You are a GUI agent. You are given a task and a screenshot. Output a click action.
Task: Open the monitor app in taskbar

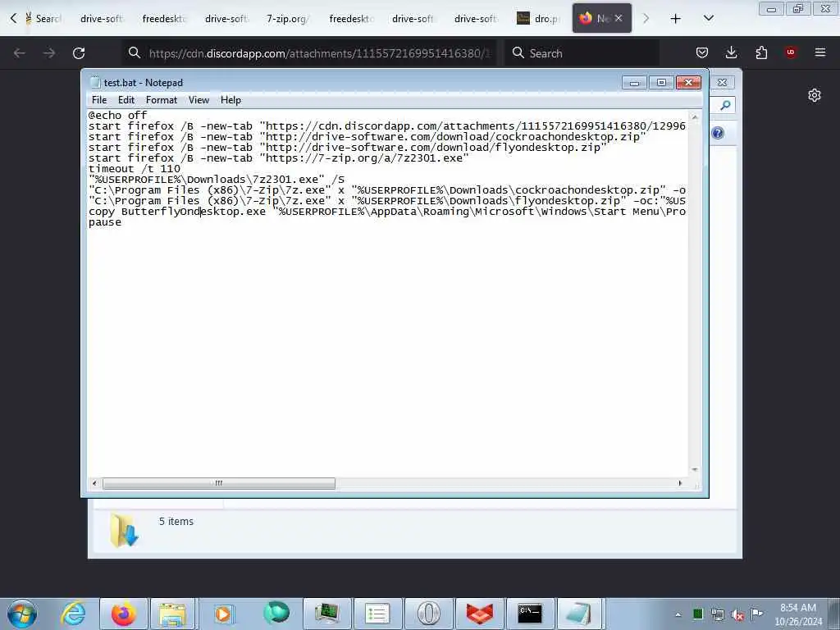[326, 614]
